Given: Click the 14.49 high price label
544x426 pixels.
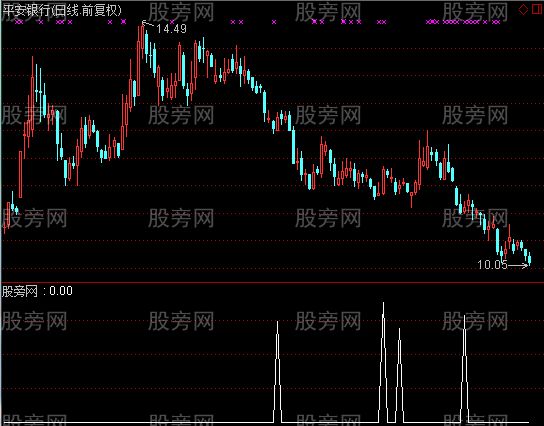Looking at the screenshot, I should click(171, 29).
